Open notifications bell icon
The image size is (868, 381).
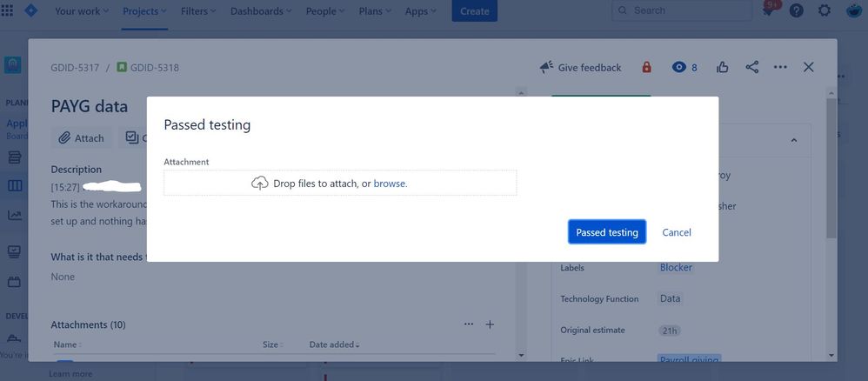click(x=768, y=10)
